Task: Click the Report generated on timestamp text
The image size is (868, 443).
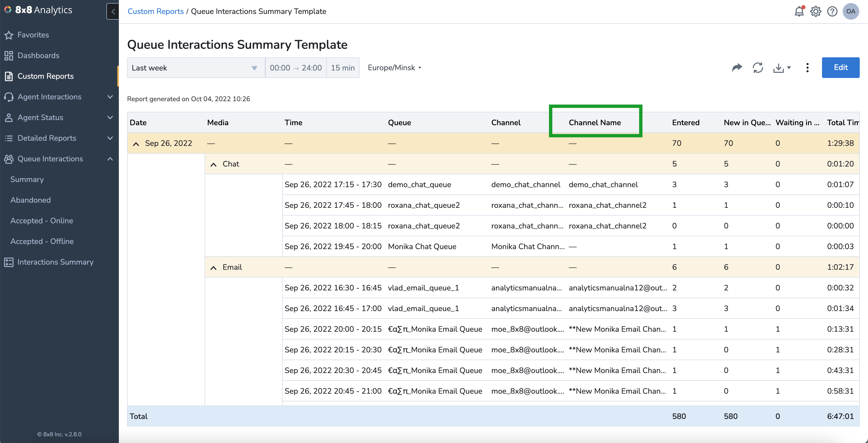Action: point(188,99)
